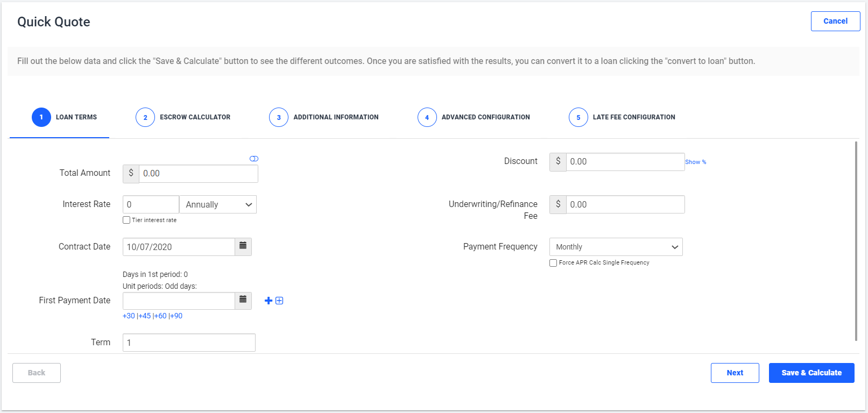Image resolution: width=868 pixels, height=413 pixels.
Task: Click the Quick Quote heading
Action: [54, 22]
